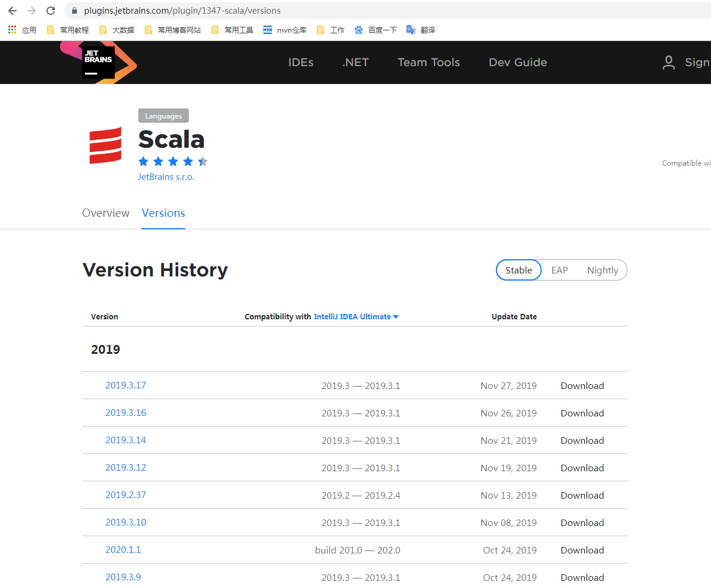This screenshot has width=711, height=588.
Task: Click the red Scala plugin logo
Action: click(105, 145)
